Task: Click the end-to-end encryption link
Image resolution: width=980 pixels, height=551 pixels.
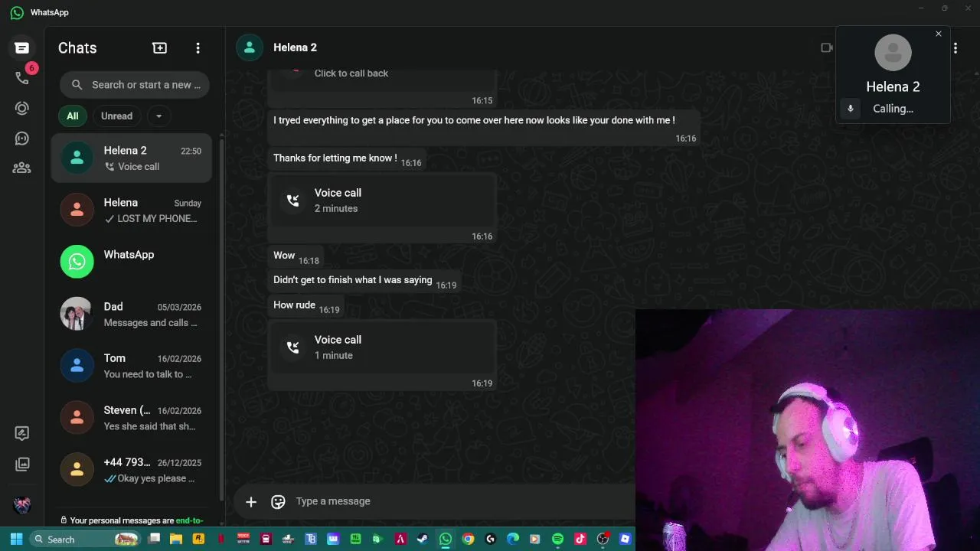Action: [x=189, y=520]
